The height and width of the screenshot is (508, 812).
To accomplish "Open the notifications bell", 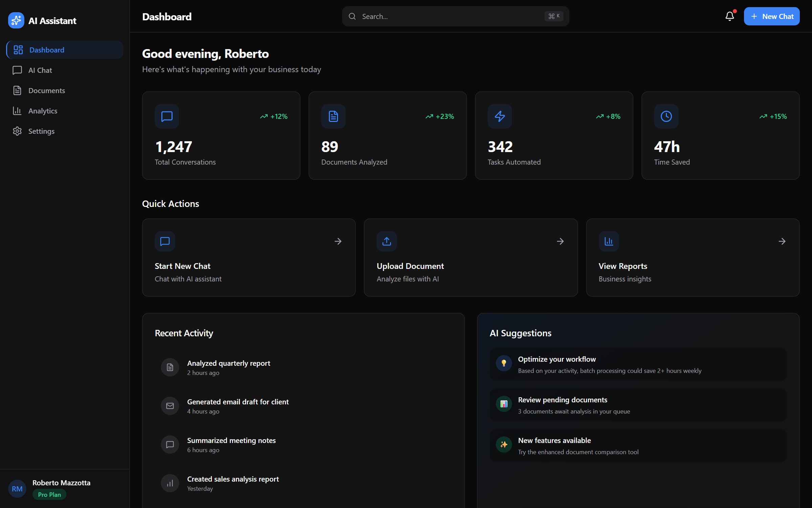I will [x=729, y=16].
